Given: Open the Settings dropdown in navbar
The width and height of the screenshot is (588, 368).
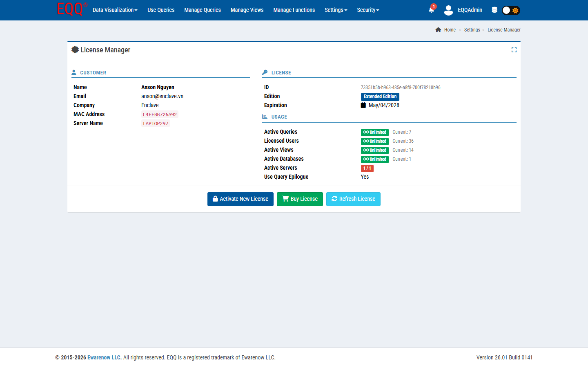Looking at the screenshot, I should [x=336, y=10].
